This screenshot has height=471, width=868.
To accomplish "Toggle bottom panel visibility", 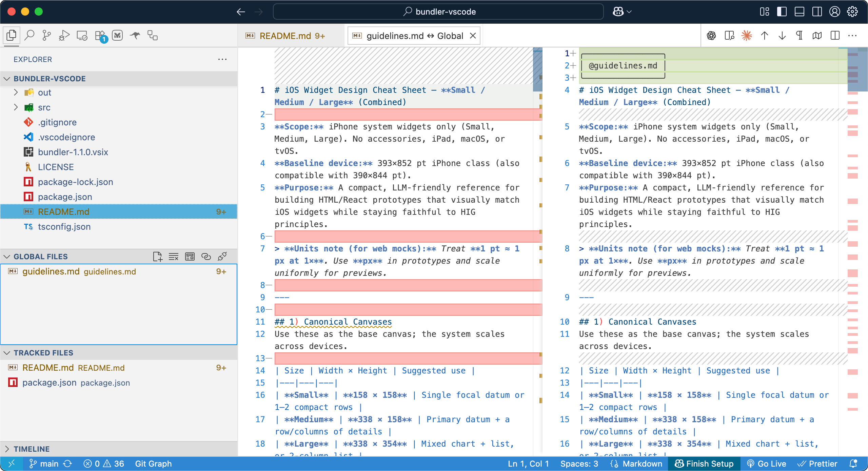I will (800, 12).
